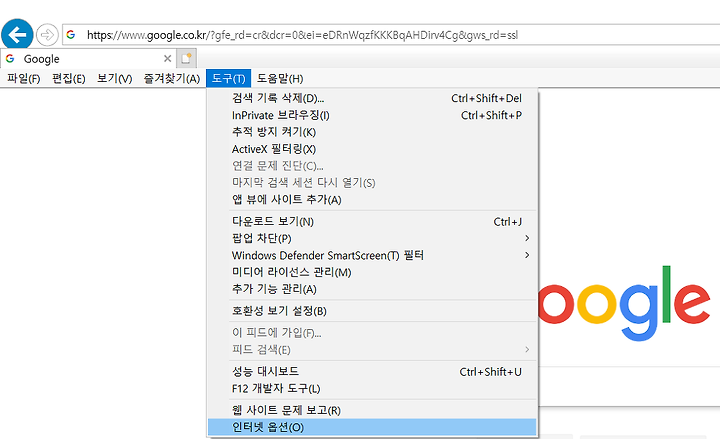Screen dimensions: 720x439
Task: Click the Forward arrow button
Action: pyautogui.click(x=47, y=34)
